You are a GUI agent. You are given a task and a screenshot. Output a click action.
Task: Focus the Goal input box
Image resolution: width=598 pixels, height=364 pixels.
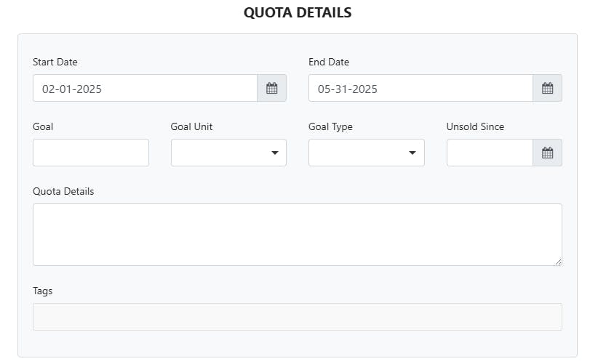[x=91, y=153]
